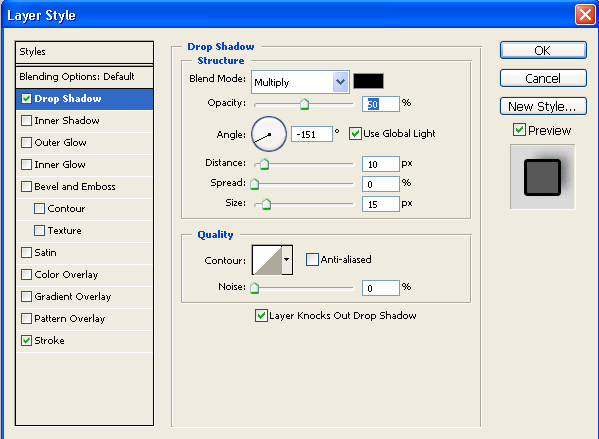Open the Styles panel entry
This screenshot has width=599, height=439.
(x=84, y=52)
